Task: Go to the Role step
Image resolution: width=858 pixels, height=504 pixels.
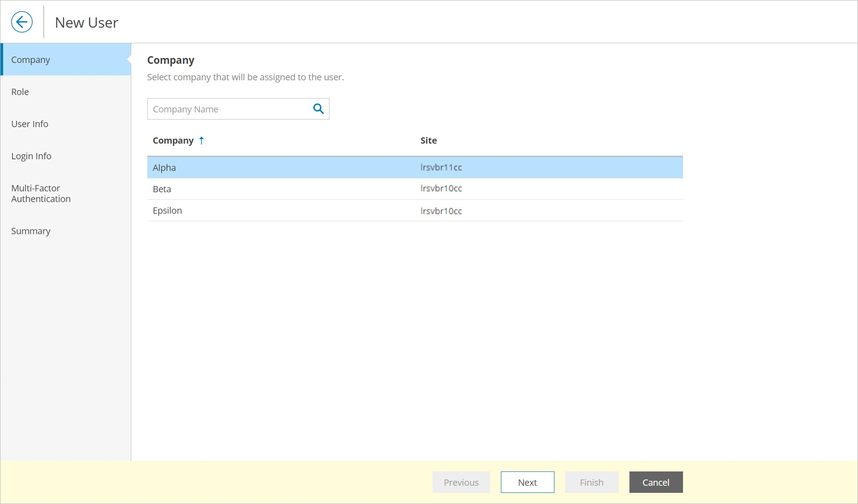Action: coord(20,92)
